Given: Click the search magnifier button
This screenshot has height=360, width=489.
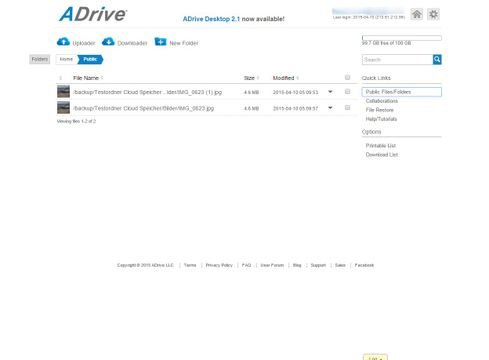Looking at the screenshot, I should coord(437,60).
